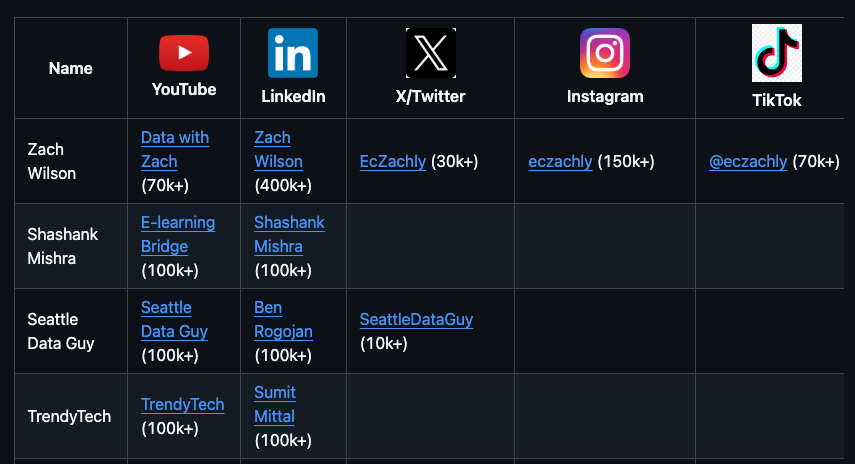The height and width of the screenshot is (464, 855).
Task: Open Ben Rogojan's LinkedIn link
Action: (282, 319)
